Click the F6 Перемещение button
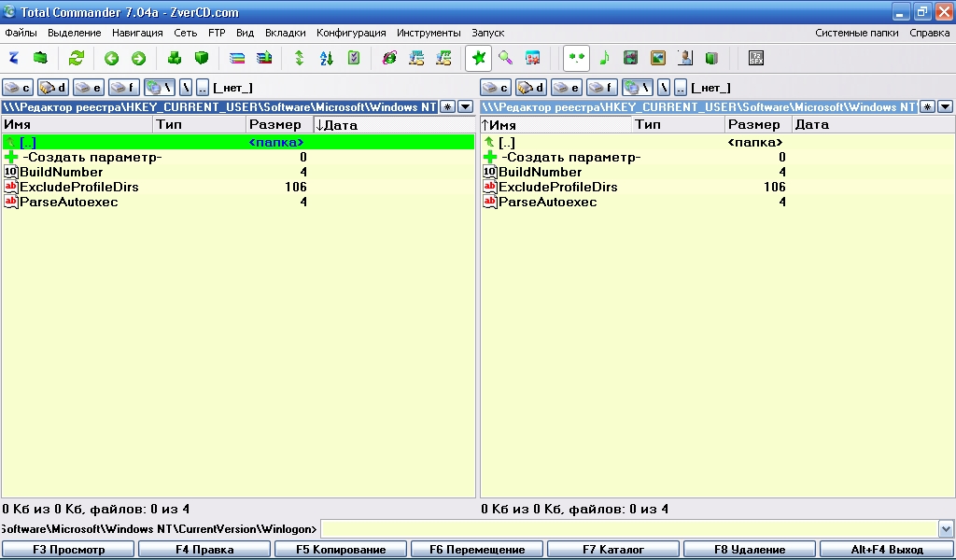The width and height of the screenshot is (956, 560). [477, 550]
